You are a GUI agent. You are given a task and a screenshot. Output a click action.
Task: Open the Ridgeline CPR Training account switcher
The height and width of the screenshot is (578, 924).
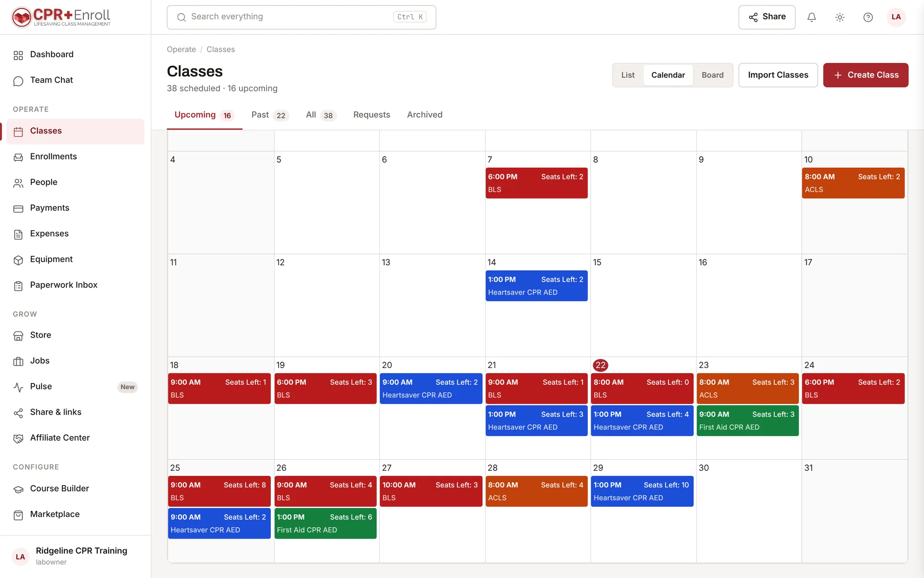(75, 556)
